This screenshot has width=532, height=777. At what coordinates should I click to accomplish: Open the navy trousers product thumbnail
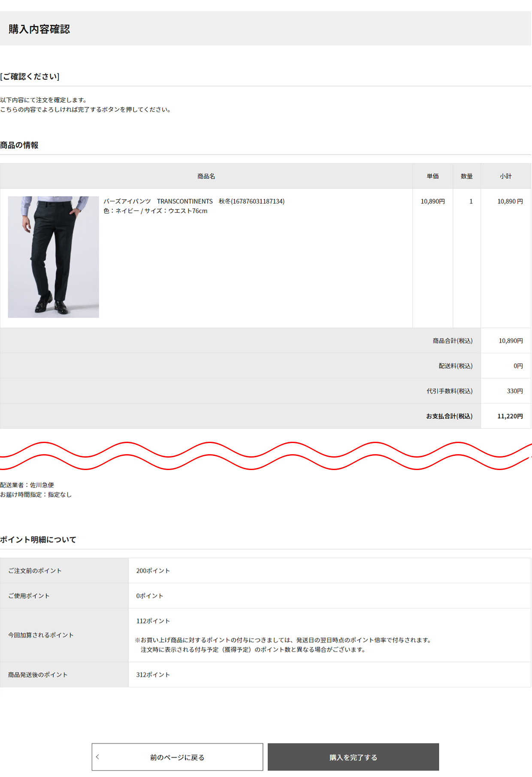[54, 257]
